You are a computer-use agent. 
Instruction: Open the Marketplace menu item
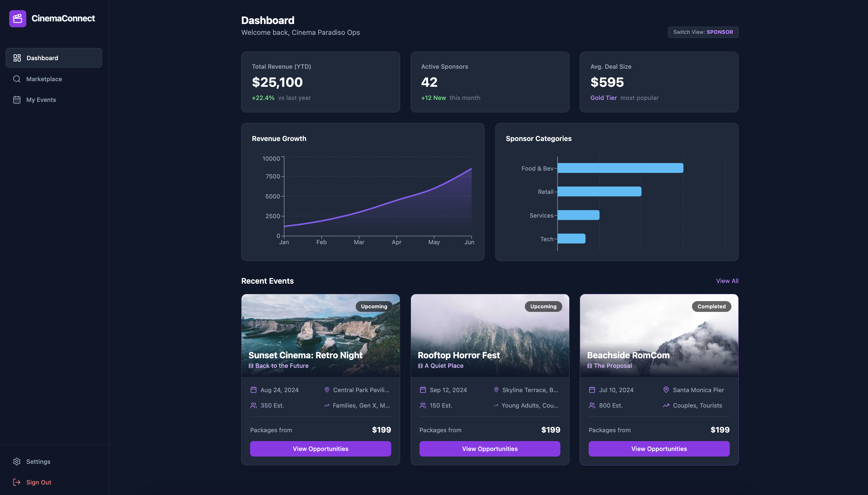[44, 79]
